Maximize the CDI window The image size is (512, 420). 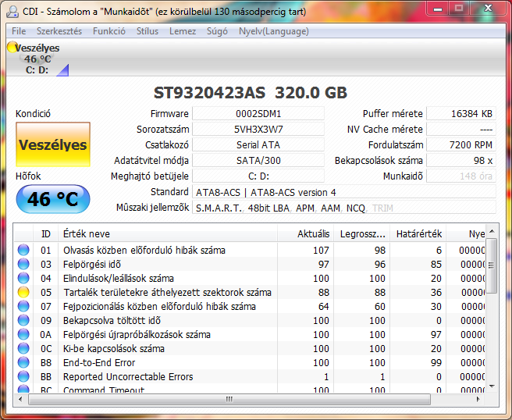pyautogui.click(x=459, y=9)
